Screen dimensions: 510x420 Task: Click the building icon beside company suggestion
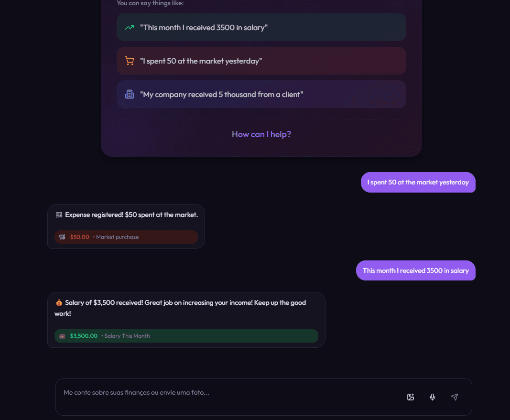tap(130, 94)
